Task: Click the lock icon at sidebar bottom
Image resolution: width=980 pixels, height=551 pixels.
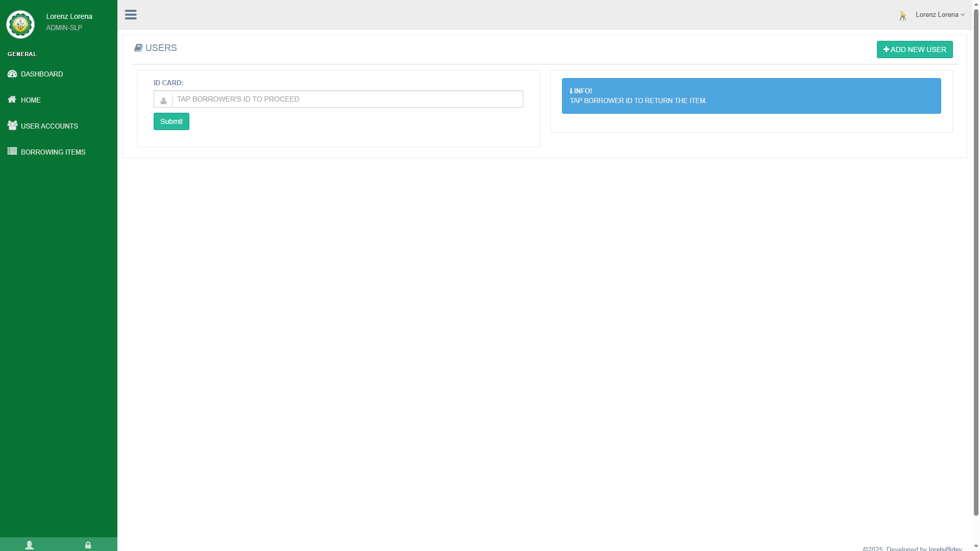Action: [88, 545]
